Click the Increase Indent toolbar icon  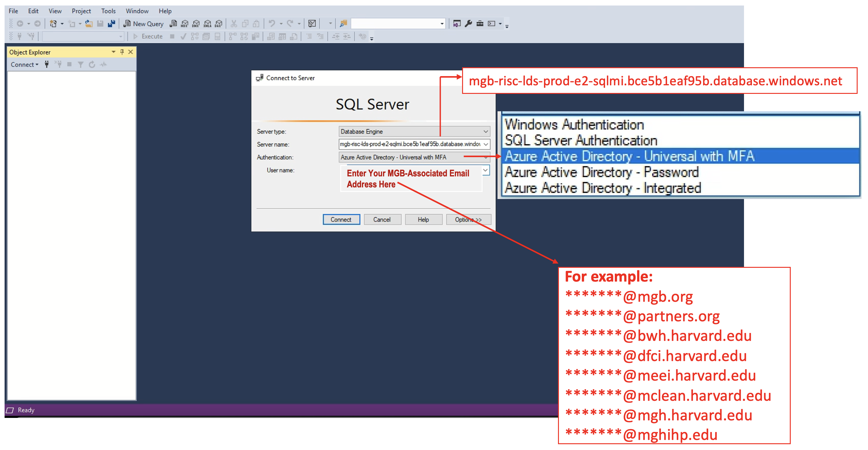[347, 36]
